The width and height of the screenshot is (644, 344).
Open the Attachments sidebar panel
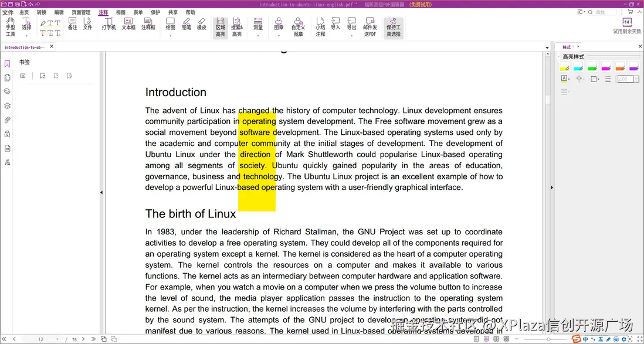pyautogui.click(x=7, y=120)
